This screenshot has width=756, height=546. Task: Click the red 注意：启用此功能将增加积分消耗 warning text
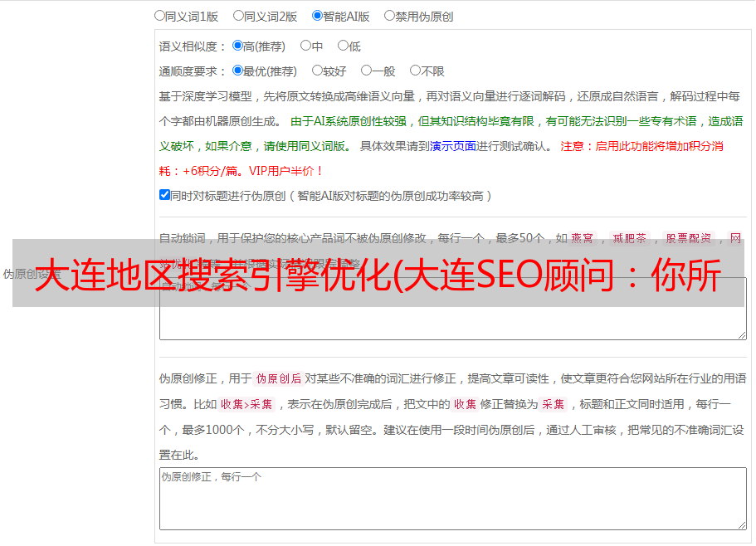tap(441, 158)
